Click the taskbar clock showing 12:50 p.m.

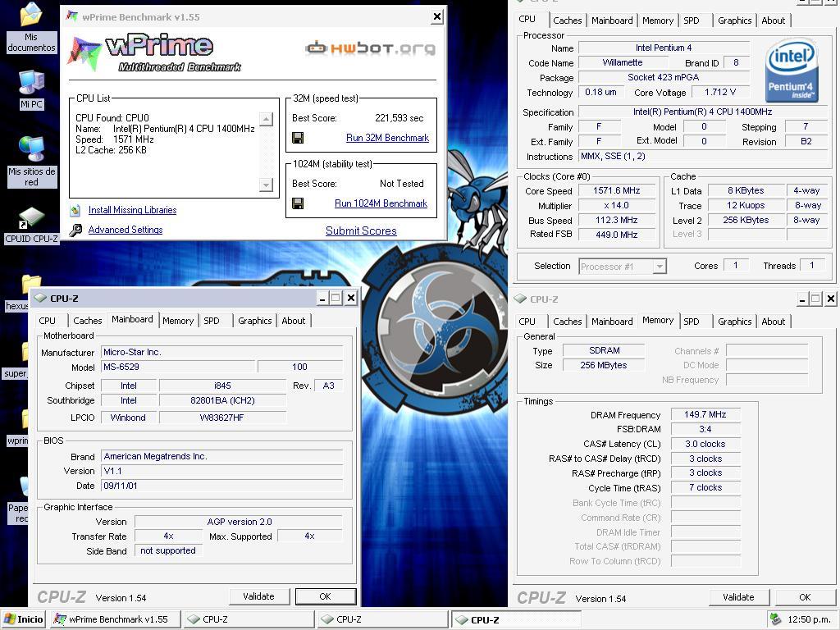809,619
